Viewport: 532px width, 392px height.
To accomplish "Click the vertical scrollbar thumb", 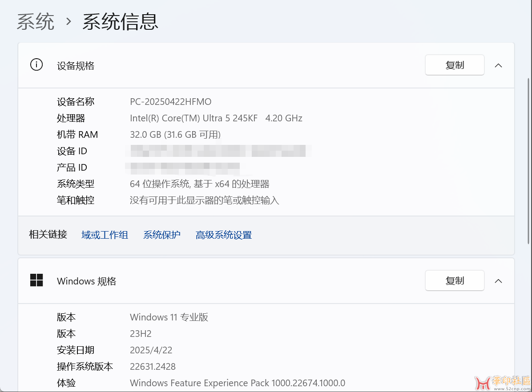I will click(528, 161).
